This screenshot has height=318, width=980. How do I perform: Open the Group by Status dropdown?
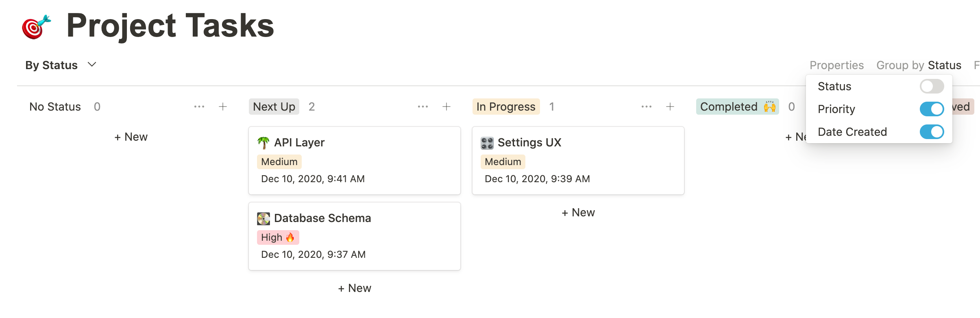point(919,65)
